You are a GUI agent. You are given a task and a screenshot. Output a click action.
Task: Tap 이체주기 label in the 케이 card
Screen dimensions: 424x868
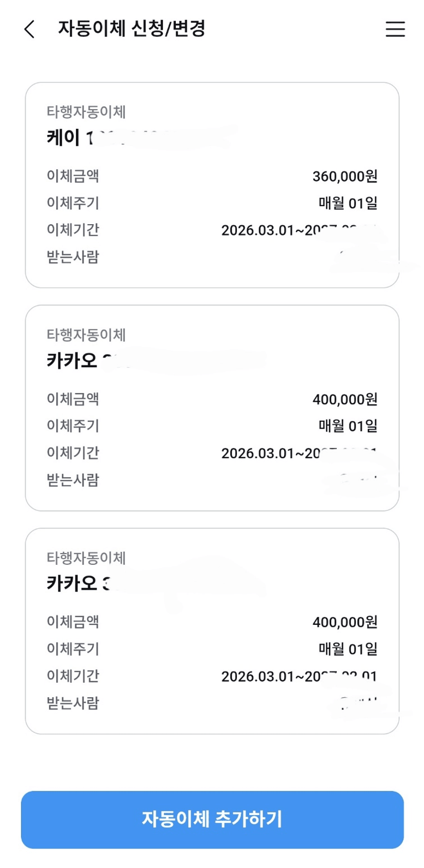73,203
